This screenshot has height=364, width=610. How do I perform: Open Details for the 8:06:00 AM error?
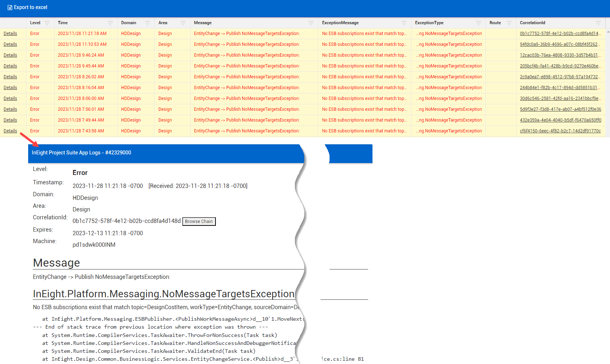coord(10,98)
